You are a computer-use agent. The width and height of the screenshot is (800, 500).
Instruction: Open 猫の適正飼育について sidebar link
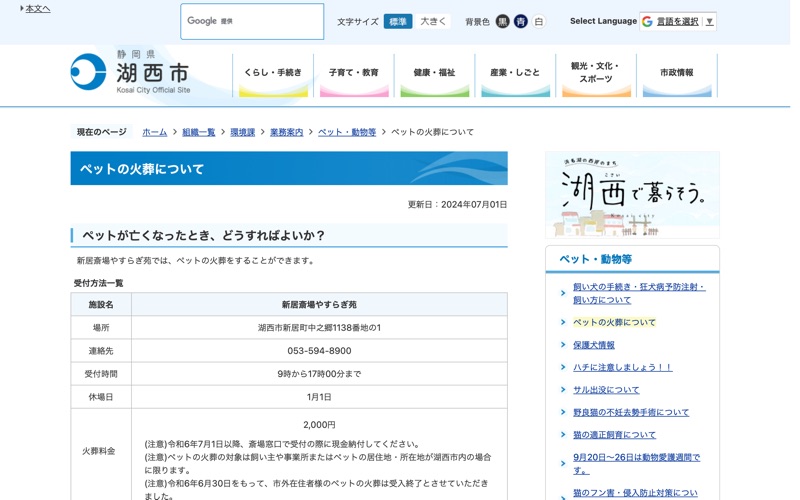click(614, 435)
